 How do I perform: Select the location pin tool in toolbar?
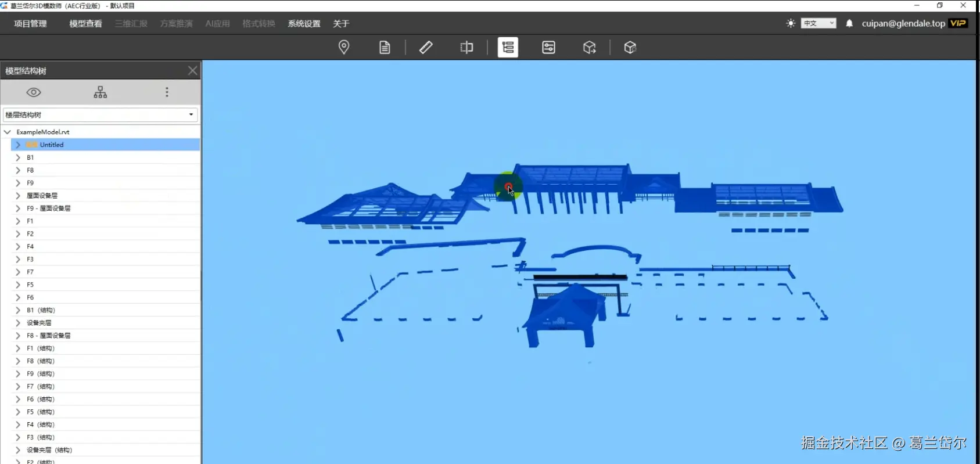click(x=344, y=47)
